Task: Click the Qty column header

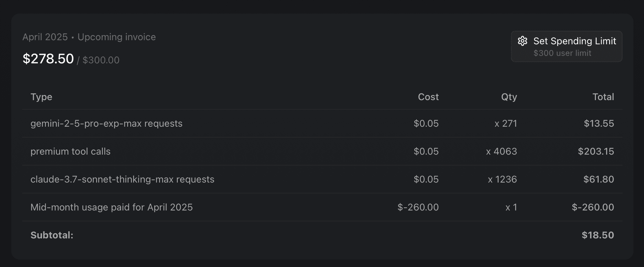Action: click(x=509, y=97)
